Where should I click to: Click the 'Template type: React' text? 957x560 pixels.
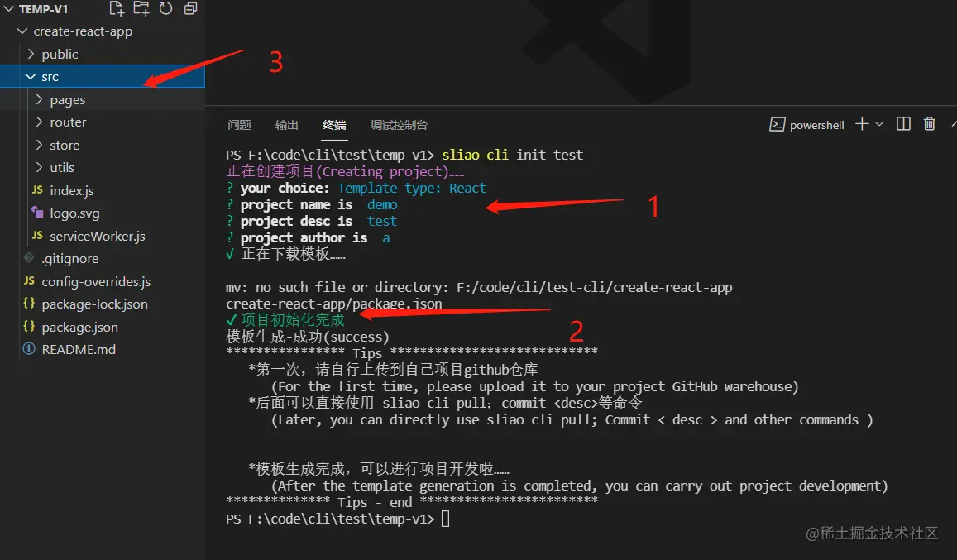coord(412,188)
